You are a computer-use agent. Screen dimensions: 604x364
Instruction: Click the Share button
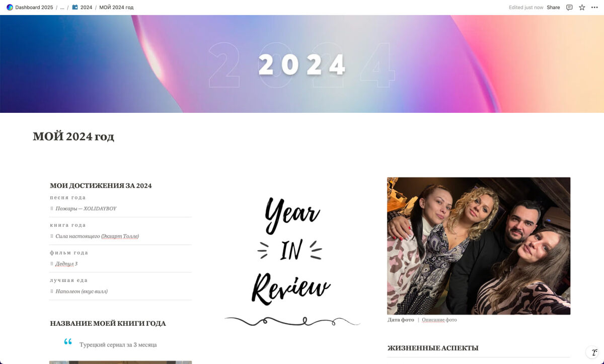point(553,8)
